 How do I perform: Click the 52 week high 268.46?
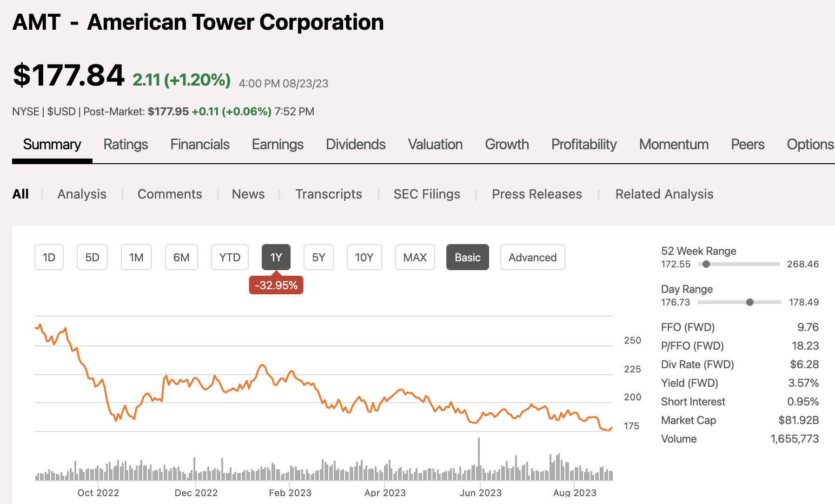803,264
